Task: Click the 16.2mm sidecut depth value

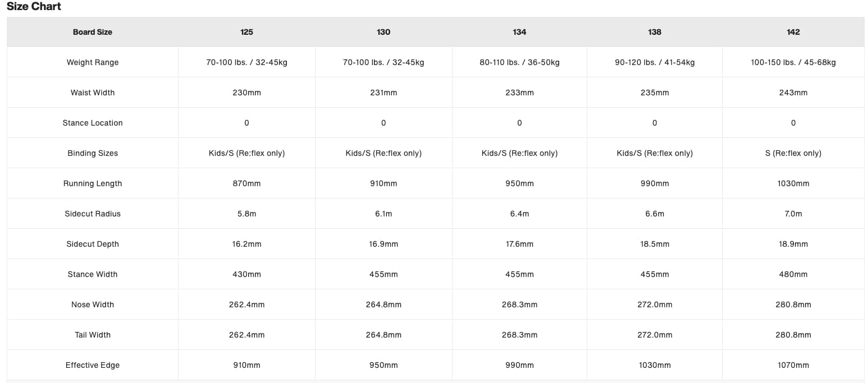Action: tap(246, 244)
